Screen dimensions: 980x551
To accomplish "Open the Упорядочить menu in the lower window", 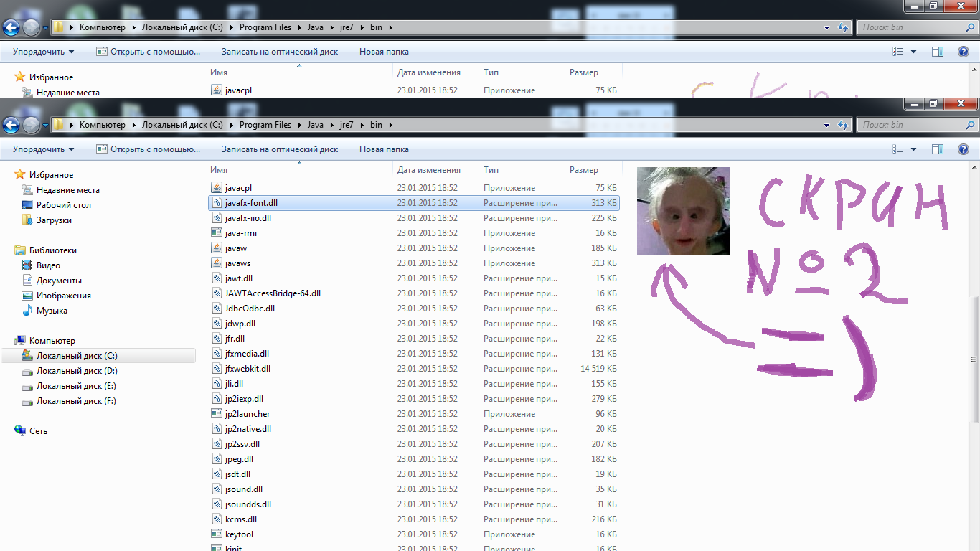I will click(43, 149).
